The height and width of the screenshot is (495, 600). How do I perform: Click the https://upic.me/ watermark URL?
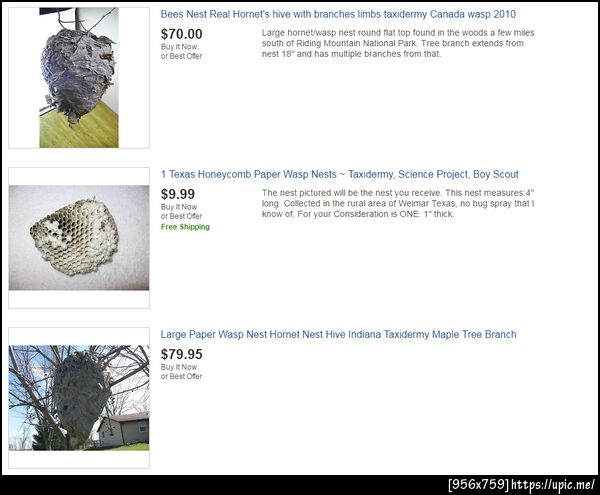click(x=553, y=485)
